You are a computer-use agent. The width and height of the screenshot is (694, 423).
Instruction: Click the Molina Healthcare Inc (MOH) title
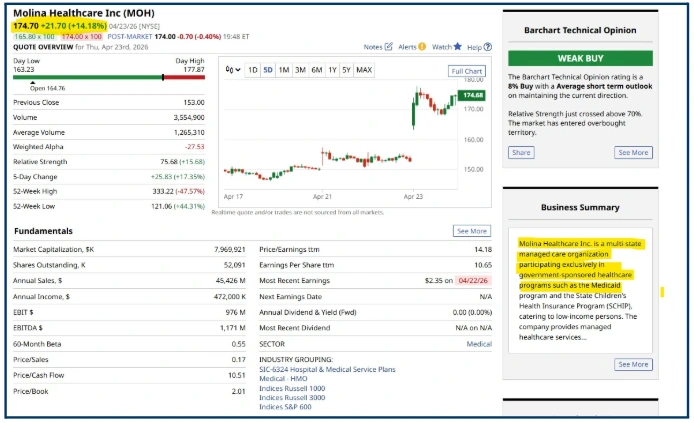click(84, 13)
